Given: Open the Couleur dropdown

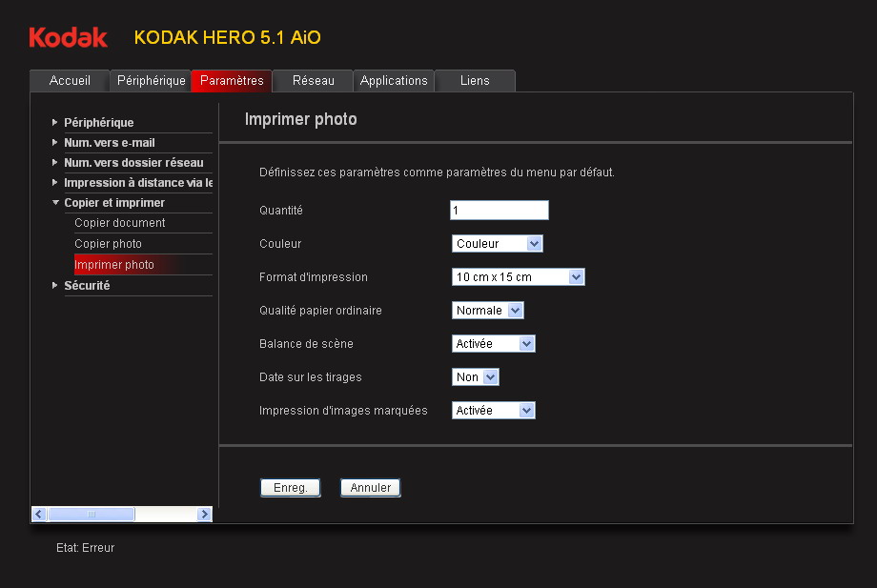Looking at the screenshot, I should click(497, 244).
